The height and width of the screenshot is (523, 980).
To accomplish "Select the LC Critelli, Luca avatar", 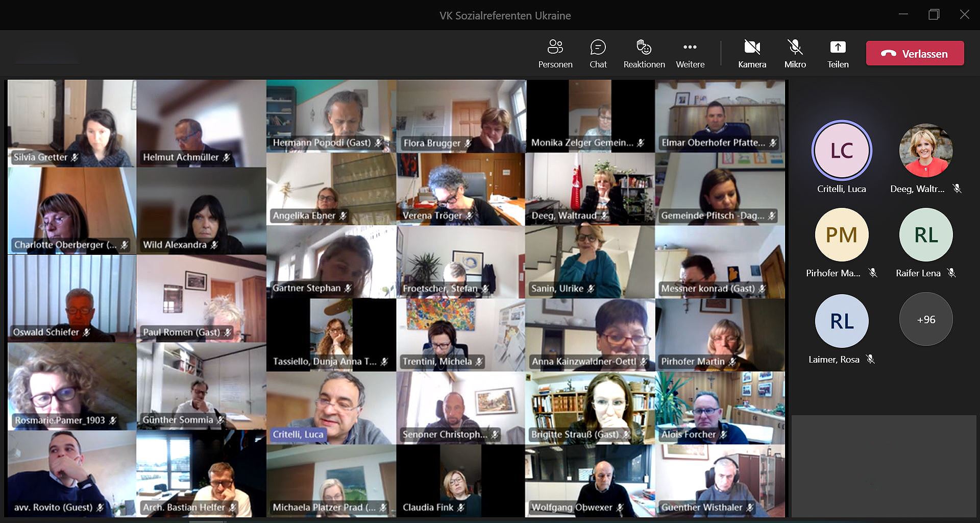I will (x=841, y=150).
